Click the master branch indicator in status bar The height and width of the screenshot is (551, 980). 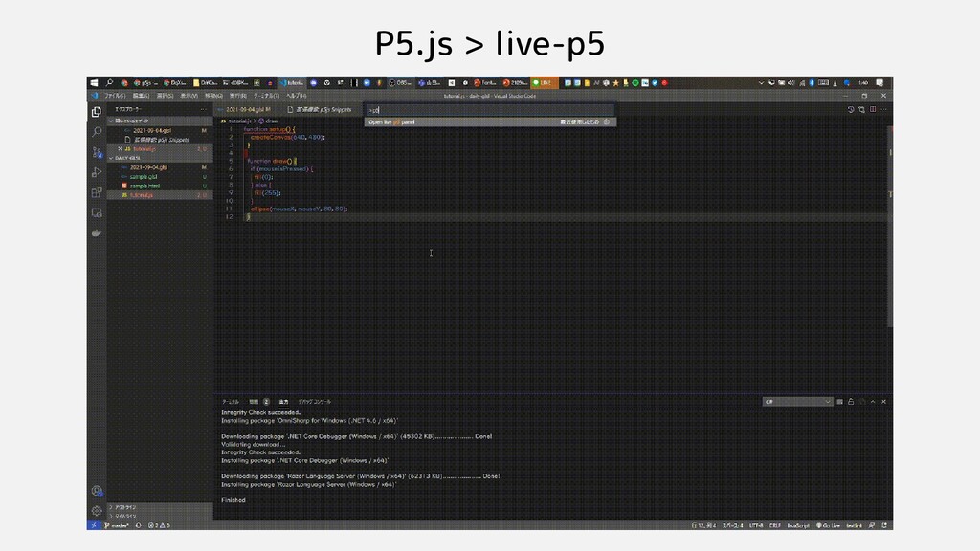(x=116, y=525)
